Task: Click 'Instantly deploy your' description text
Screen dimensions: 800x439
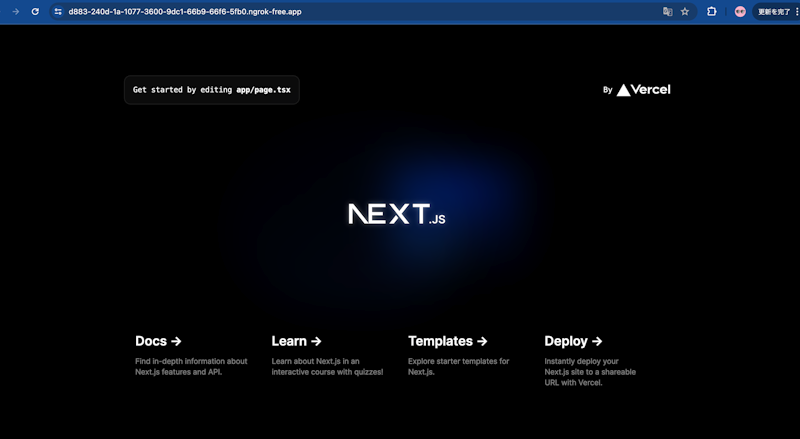Action: (x=581, y=361)
